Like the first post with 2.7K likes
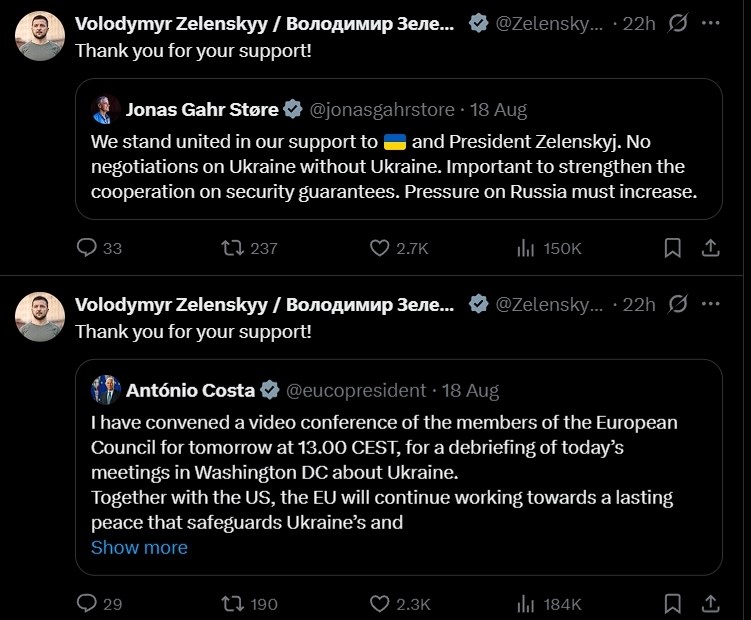The image size is (751, 620). coord(380,247)
